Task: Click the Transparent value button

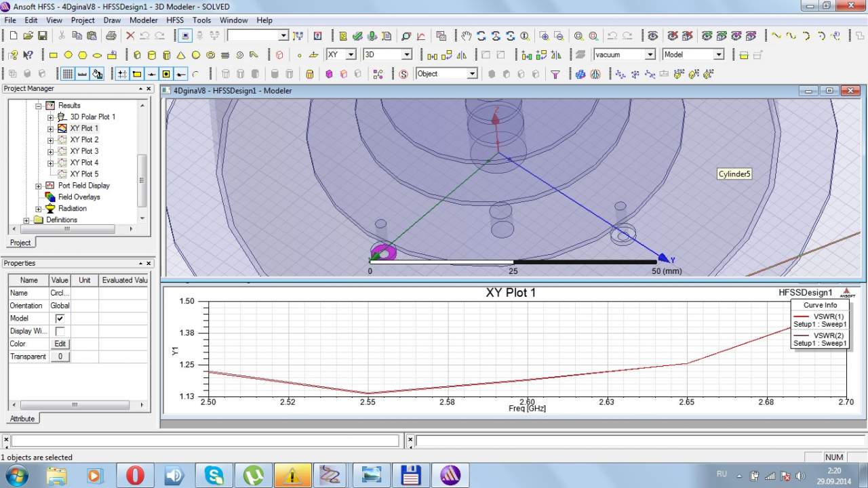Action: click(x=60, y=357)
